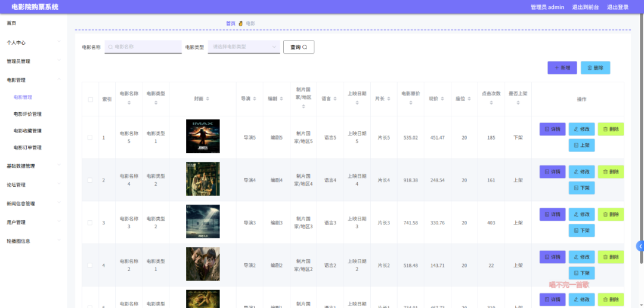Expand the 个人中心 sidebar menu
Viewport: 644px width, 308px height.
(x=33, y=42)
